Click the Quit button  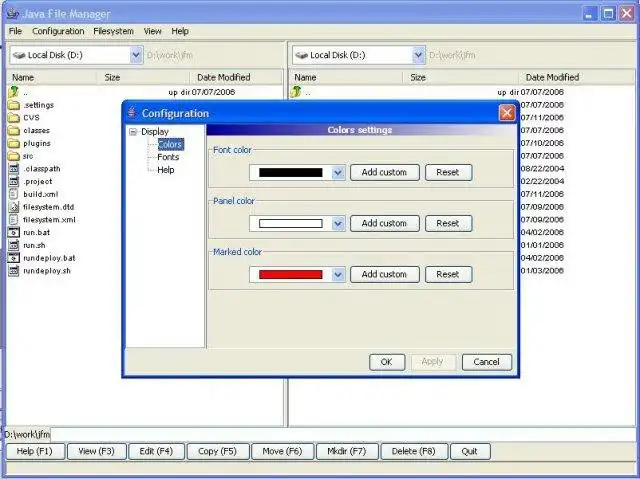[x=469, y=451]
